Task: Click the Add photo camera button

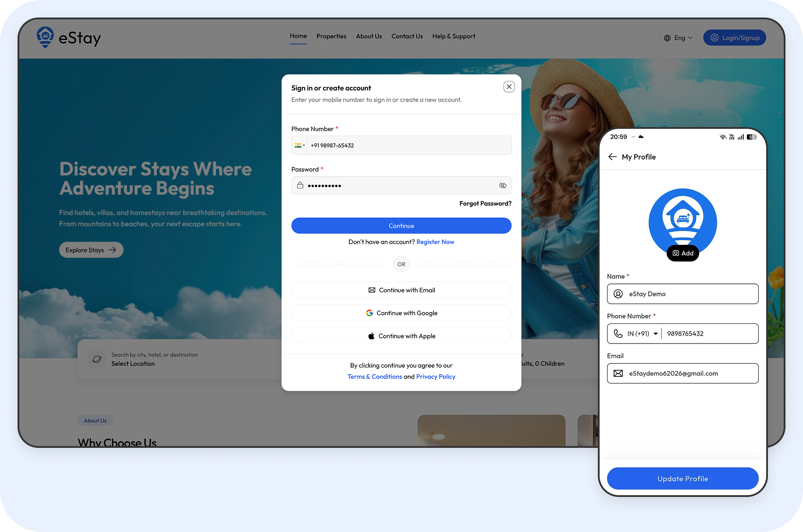Action: [682, 253]
